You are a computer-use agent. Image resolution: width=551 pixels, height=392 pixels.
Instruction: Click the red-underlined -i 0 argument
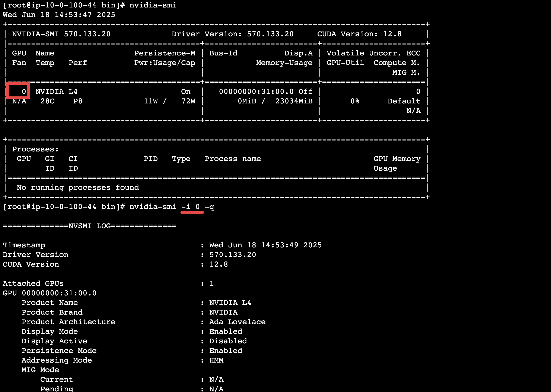click(191, 207)
